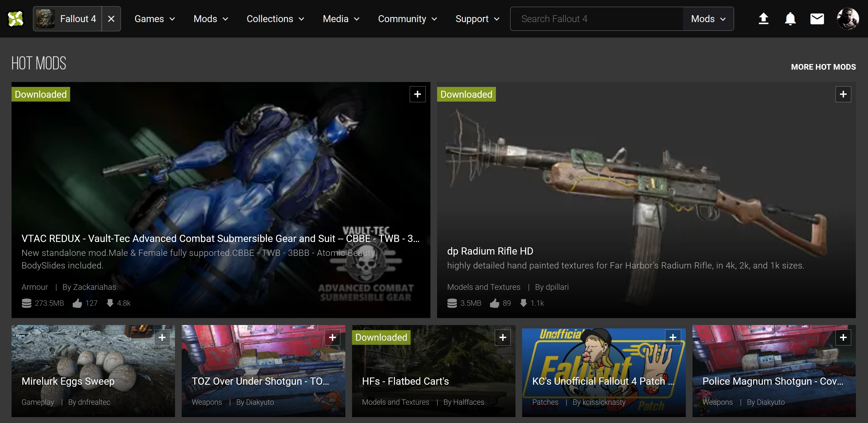Open Armour category on VTAC REDUX card
Image resolution: width=868 pixels, height=423 pixels.
click(x=35, y=287)
